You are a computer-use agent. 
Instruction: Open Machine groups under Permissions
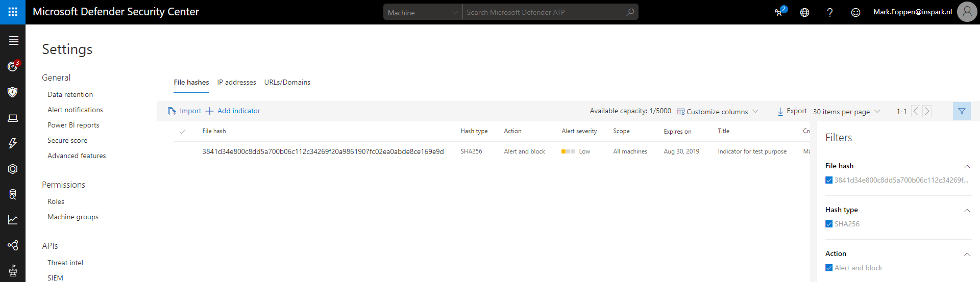click(x=73, y=217)
